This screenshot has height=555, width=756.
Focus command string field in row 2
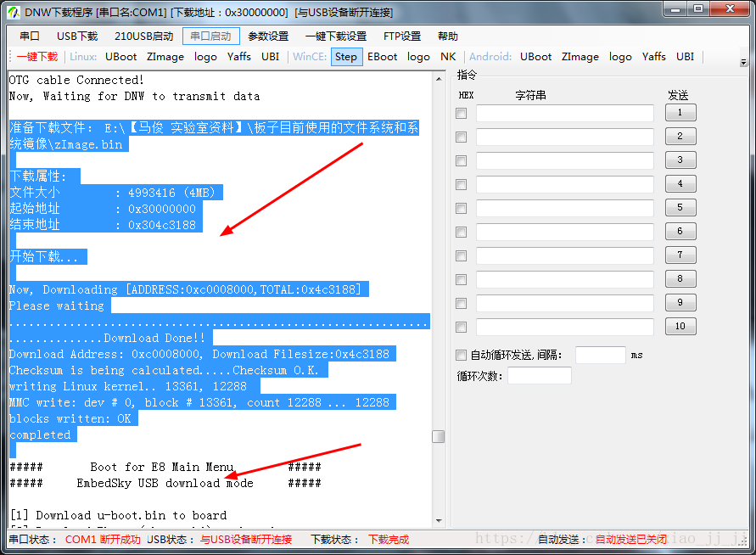[x=564, y=137]
